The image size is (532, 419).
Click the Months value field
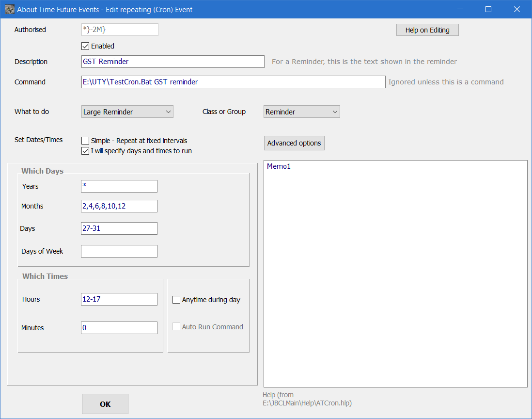coord(119,206)
